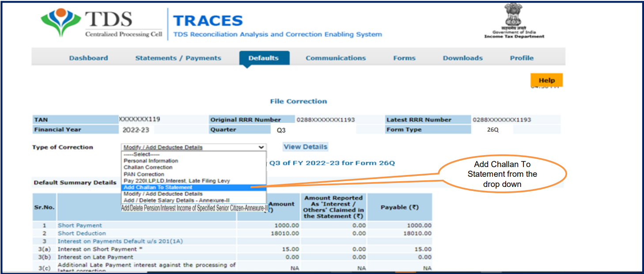Click the orange Help button
Viewport: 644px width, 274px height.
[546, 80]
